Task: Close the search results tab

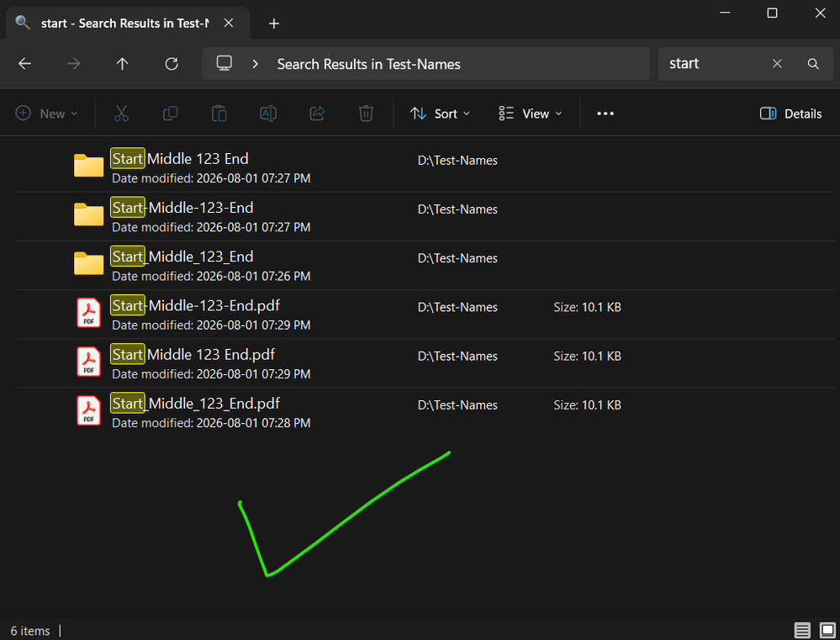Action: pyautogui.click(x=228, y=23)
